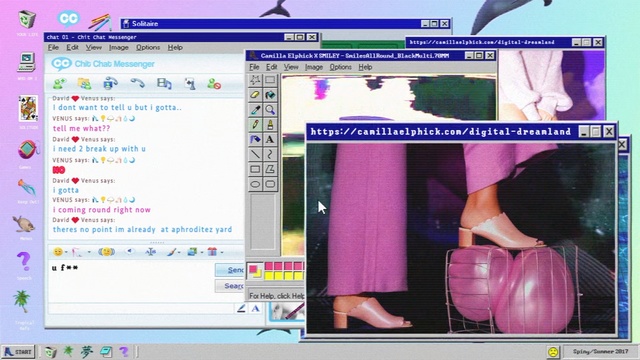The image size is (640, 360).
Task: Click the video music icon in Chit Chat toolbar
Action: 164,84
